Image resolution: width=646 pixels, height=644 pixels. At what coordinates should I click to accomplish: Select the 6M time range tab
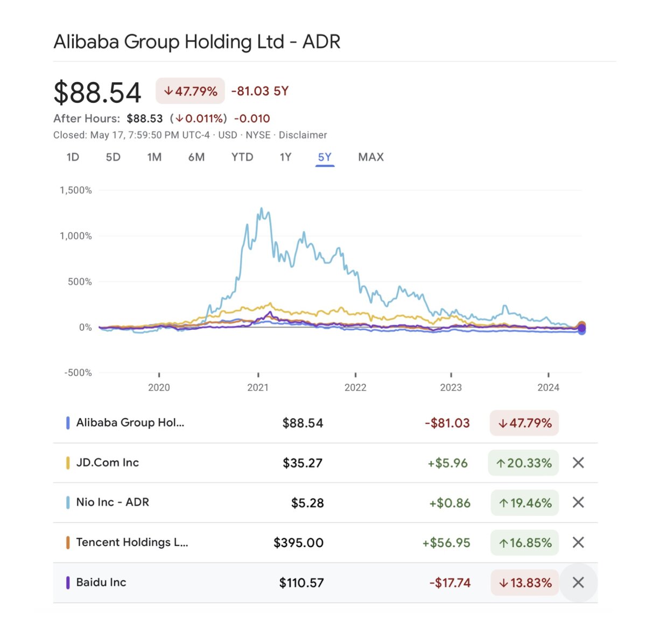coord(196,157)
